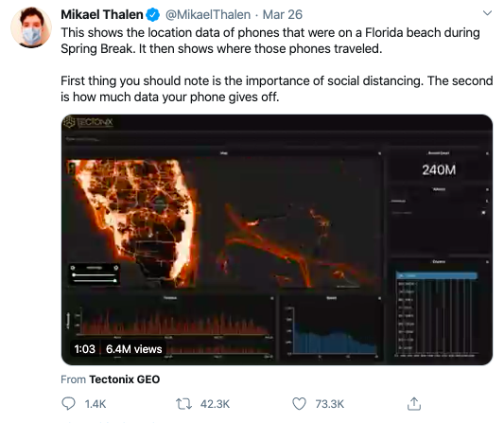Open Mikael Thalen's profile avatar
504x423 pixels.
point(31,27)
